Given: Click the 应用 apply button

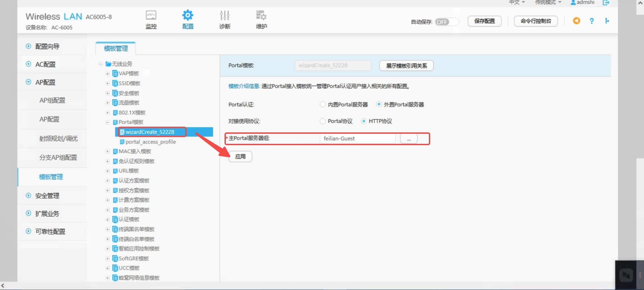Looking at the screenshot, I should click(x=240, y=157).
